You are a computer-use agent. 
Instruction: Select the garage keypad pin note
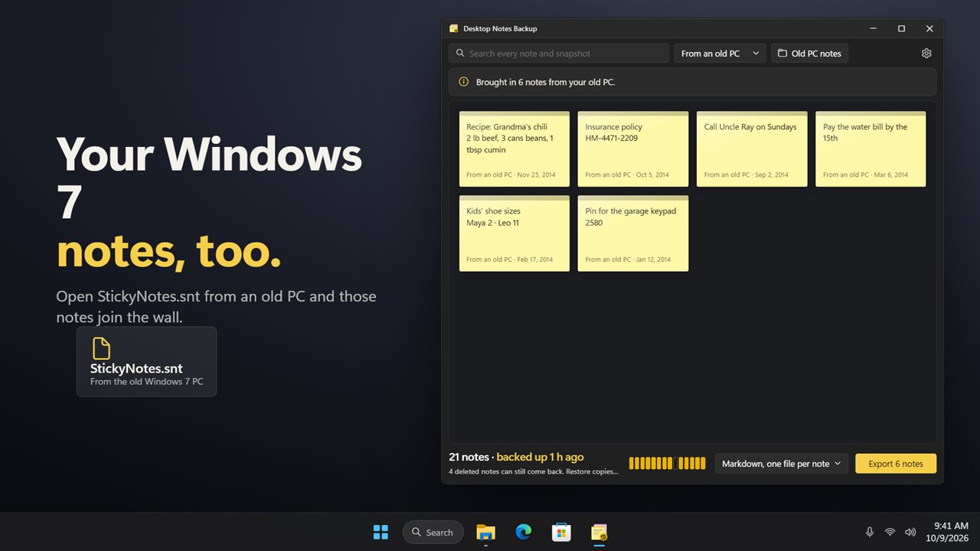[x=633, y=233]
